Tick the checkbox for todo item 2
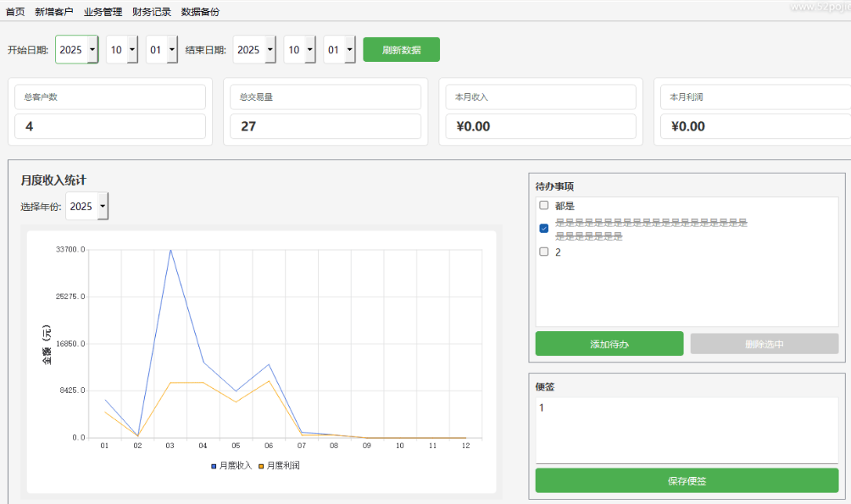The height and width of the screenshot is (504, 851). pos(544,252)
